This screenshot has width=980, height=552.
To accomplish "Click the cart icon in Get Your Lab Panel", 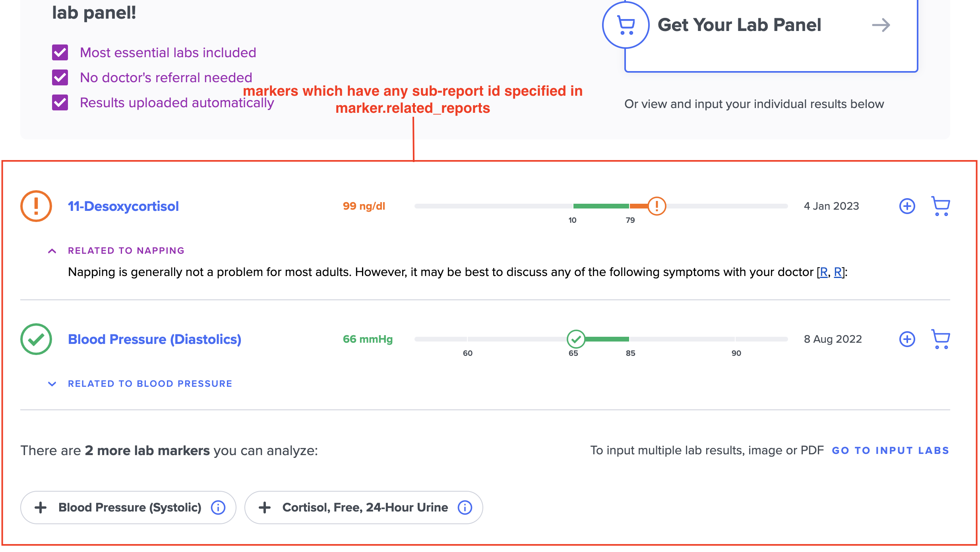I will (x=626, y=25).
